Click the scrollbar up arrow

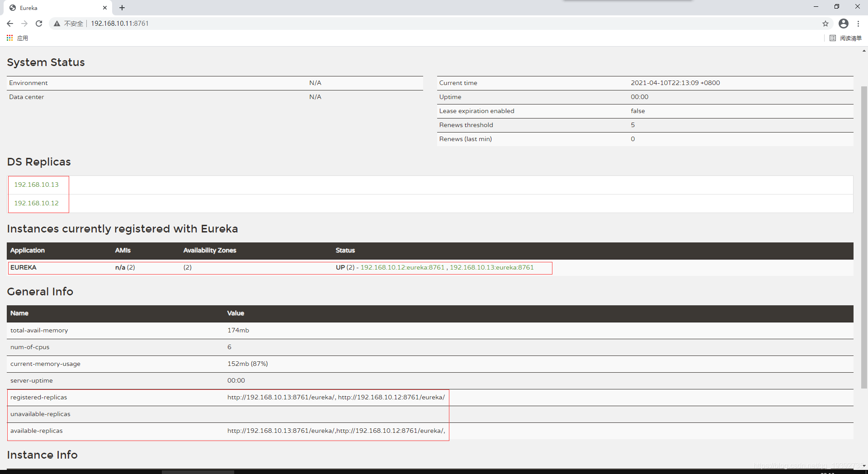864,51
